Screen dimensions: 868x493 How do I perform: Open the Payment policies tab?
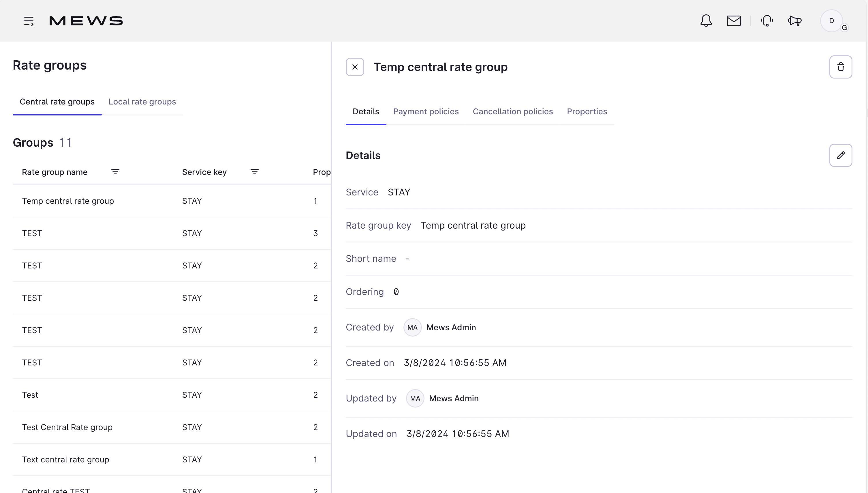[x=426, y=112]
